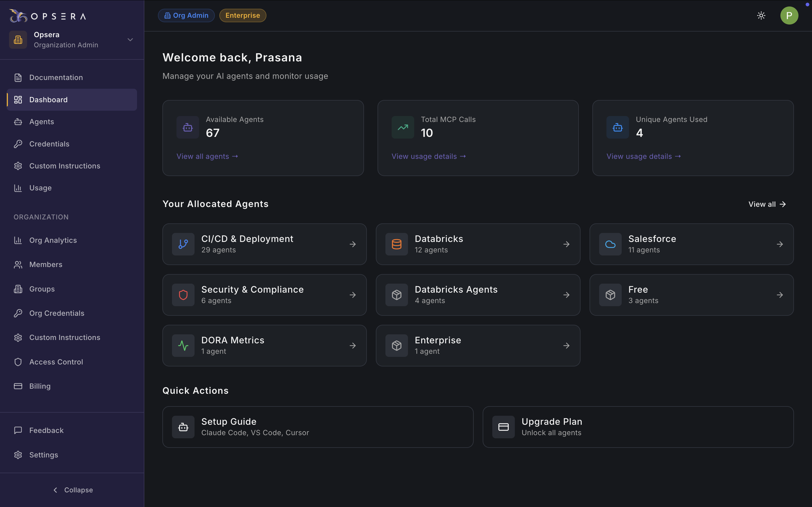Expand the Opsera organization switcher chevron

130,39
